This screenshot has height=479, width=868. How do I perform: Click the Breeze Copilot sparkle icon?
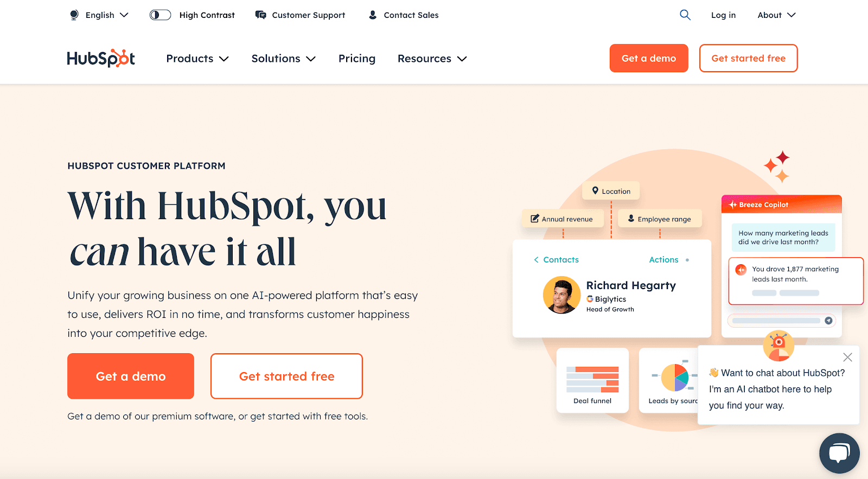[x=733, y=205]
